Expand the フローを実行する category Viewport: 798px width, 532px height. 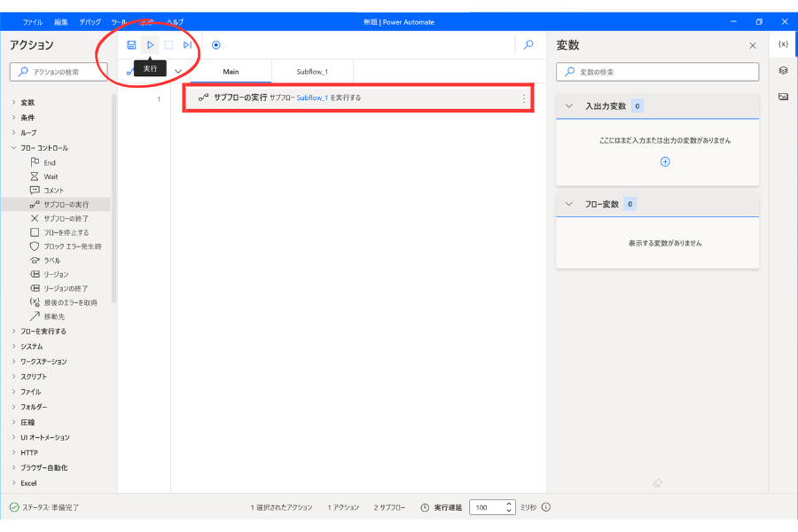coord(13,331)
